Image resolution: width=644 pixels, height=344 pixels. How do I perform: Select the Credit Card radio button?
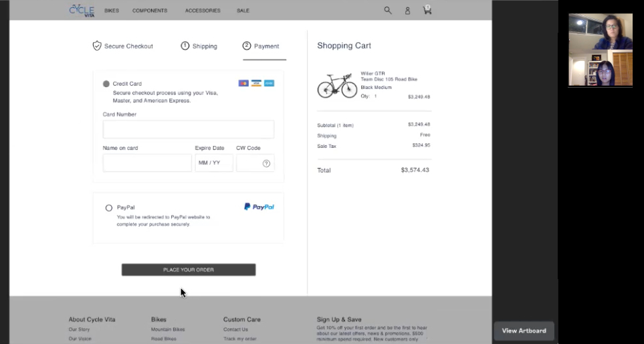106,84
